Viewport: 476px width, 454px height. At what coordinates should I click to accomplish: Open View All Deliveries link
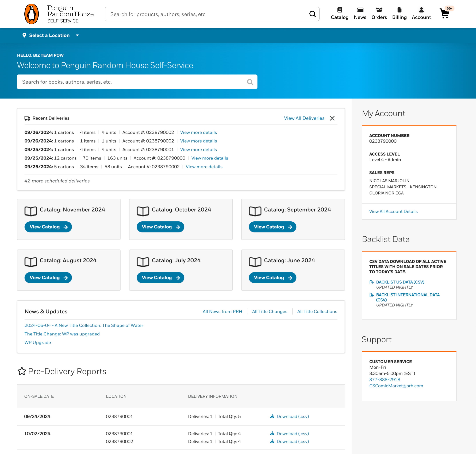click(304, 118)
